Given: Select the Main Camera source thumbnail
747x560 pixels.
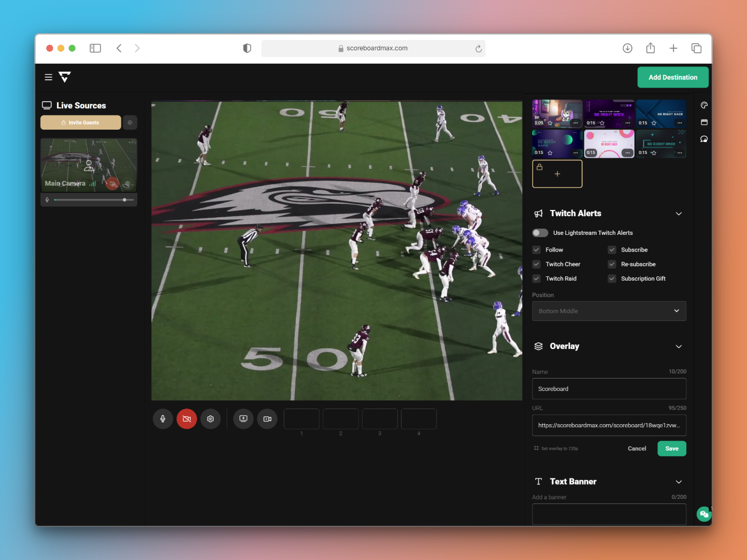Looking at the screenshot, I should pyautogui.click(x=89, y=165).
